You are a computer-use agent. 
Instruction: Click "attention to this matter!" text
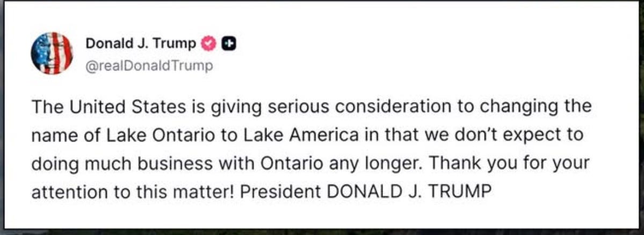click(133, 192)
